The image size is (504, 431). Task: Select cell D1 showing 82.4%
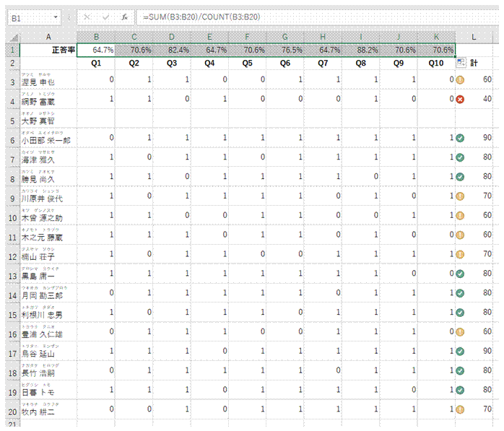point(172,50)
